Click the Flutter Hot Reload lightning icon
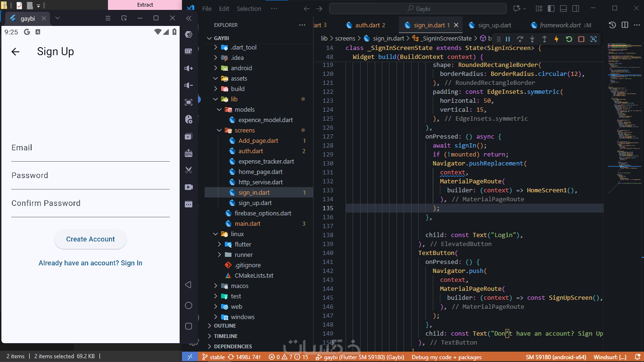The height and width of the screenshot is (362, 644). [556, 39]
